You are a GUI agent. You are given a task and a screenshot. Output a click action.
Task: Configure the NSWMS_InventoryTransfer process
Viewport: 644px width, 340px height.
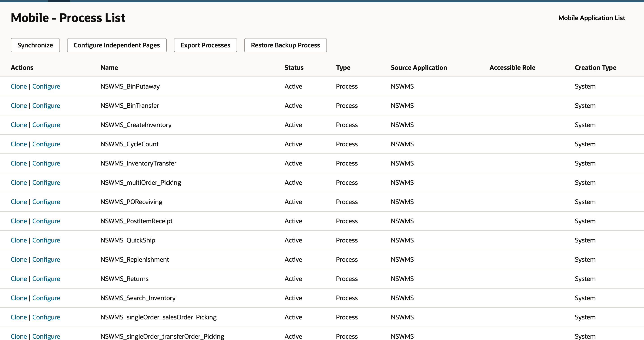(46, 163)
